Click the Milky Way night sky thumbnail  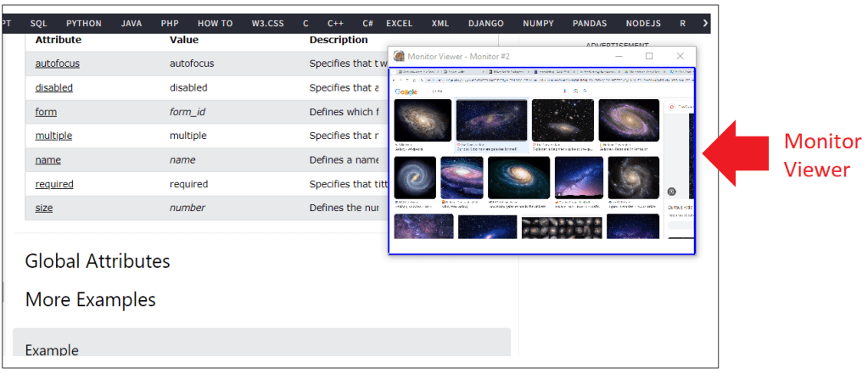tap(579, 177)
